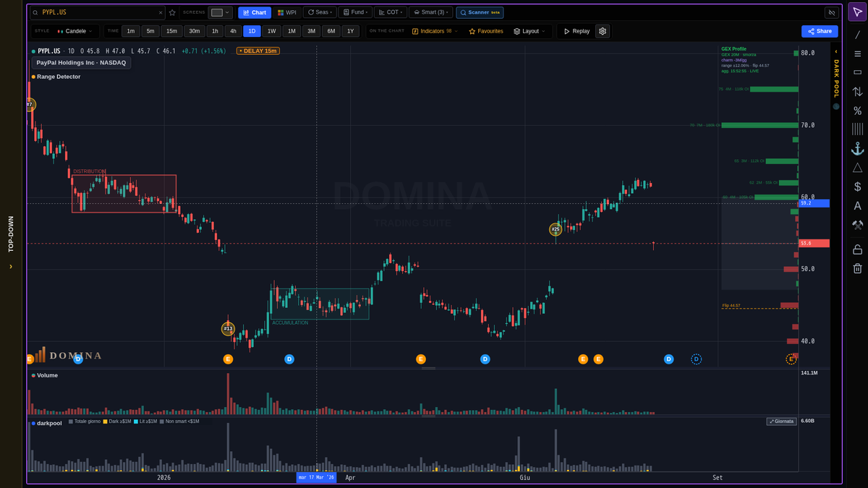Screen dimensions: 868x488
Task: Switch to the WPI tab
Action: pos(287,12)
